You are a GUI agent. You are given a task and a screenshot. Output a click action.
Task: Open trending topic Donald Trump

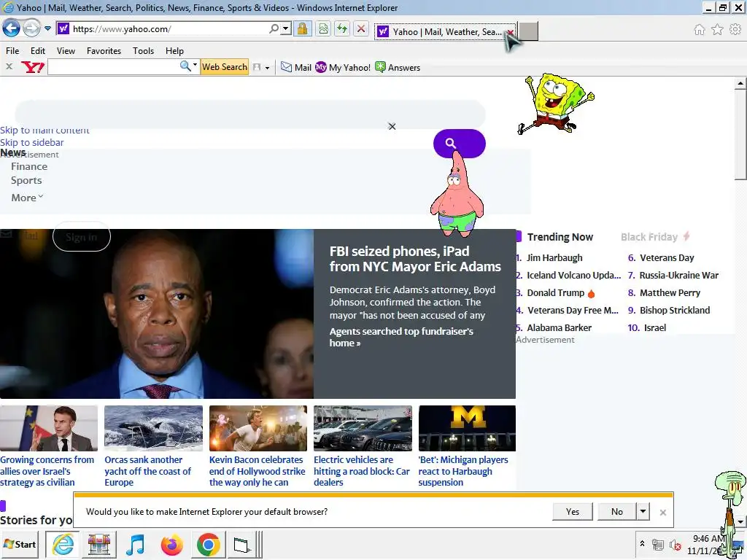pos(555,293)
